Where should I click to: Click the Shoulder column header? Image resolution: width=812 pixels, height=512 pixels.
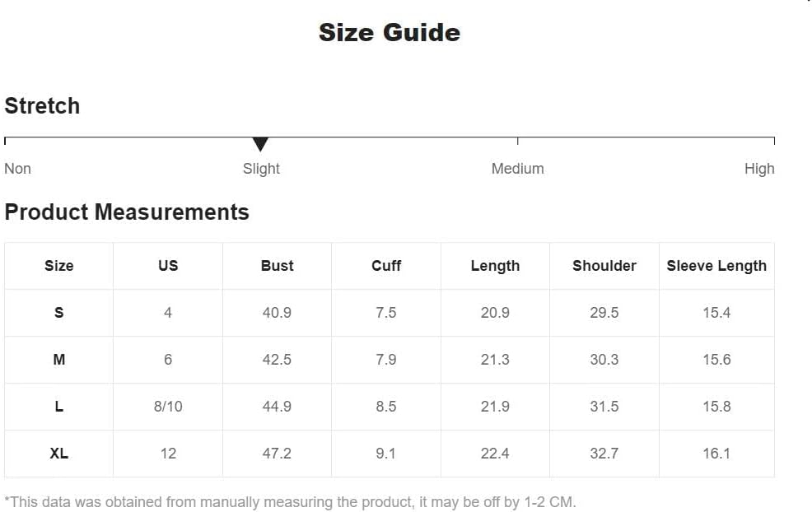(x=604, y=266)
